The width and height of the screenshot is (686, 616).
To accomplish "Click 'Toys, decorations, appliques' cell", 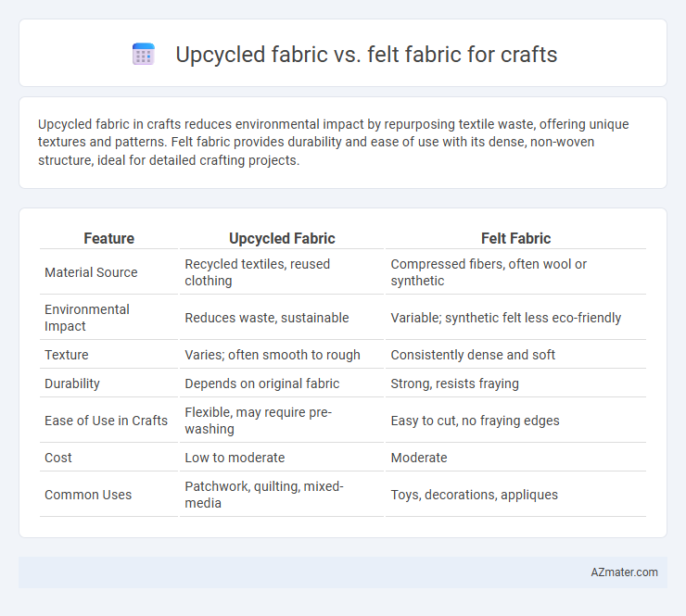I will coord(475,495).
